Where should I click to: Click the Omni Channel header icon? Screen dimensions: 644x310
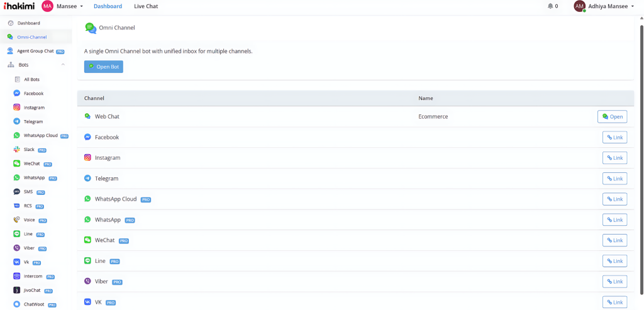91,28
